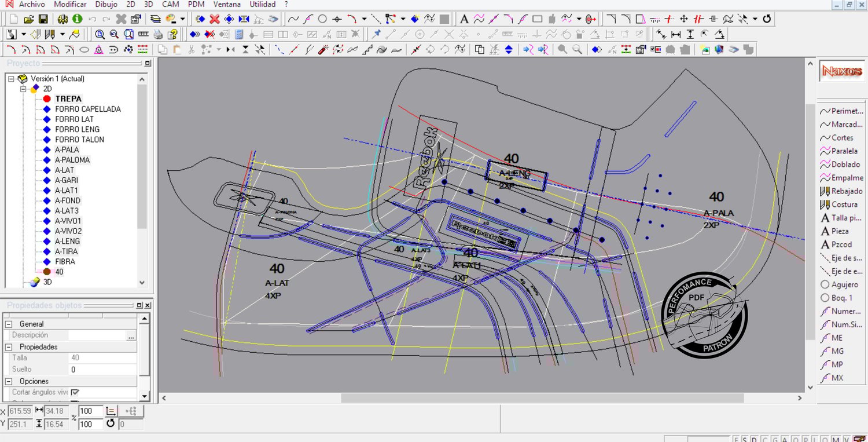Select A-PALOMA piece in project tree
Image resolution: width=868 pixels, height=442 pixels.
[72, 160]
